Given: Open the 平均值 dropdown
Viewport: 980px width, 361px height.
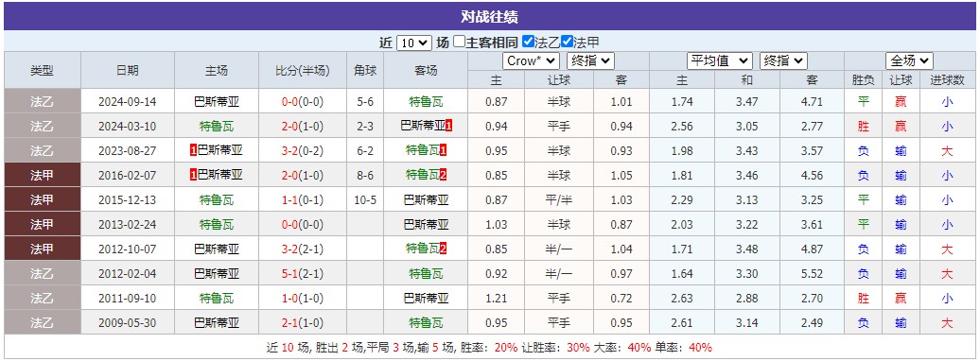Looking at the screenshot, I should tap(719, 60).
